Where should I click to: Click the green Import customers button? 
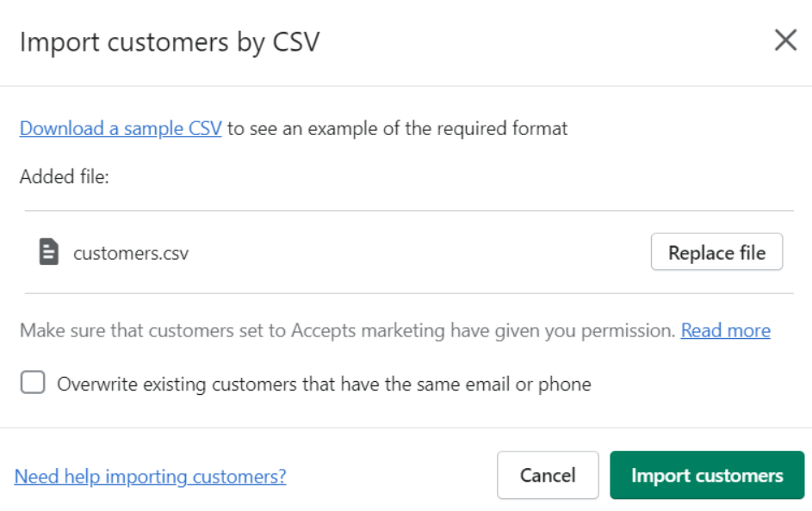pos(707,476)
